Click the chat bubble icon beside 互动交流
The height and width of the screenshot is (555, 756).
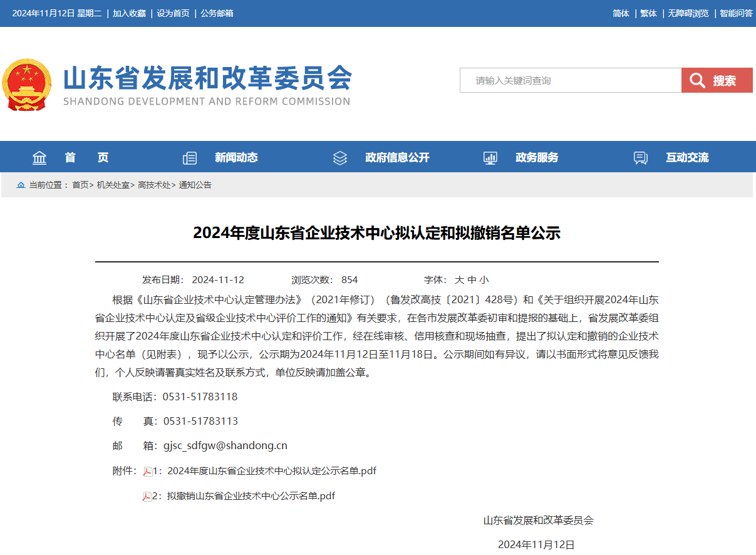click(x=641, y=158)
